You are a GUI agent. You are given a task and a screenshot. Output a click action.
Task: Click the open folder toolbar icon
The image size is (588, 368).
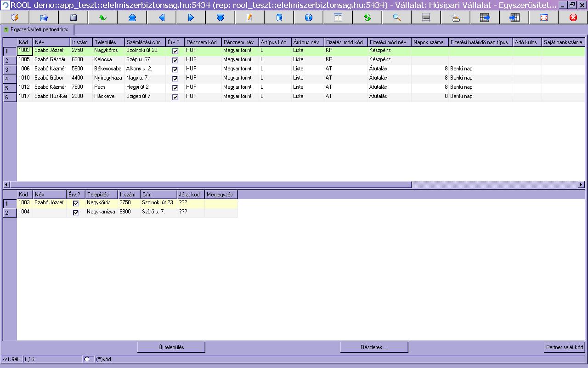(44, 17)
